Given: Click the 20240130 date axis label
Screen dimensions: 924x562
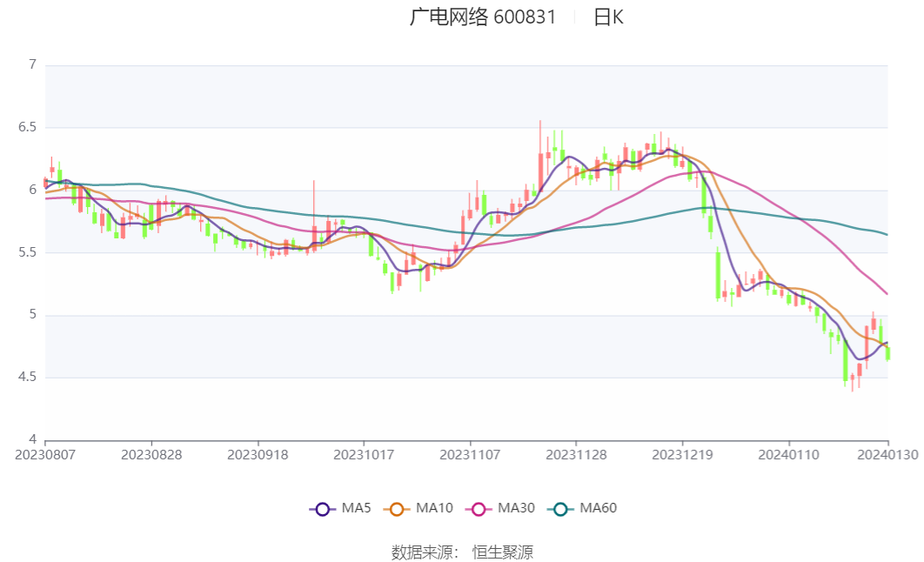Looking at the screenshot, I should tap(887, 455).
